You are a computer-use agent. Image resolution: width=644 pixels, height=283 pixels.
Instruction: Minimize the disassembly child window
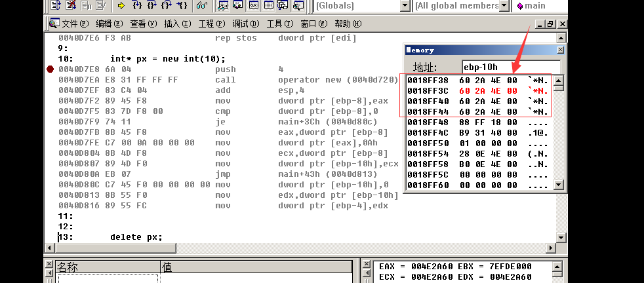[x=540, y=24]
